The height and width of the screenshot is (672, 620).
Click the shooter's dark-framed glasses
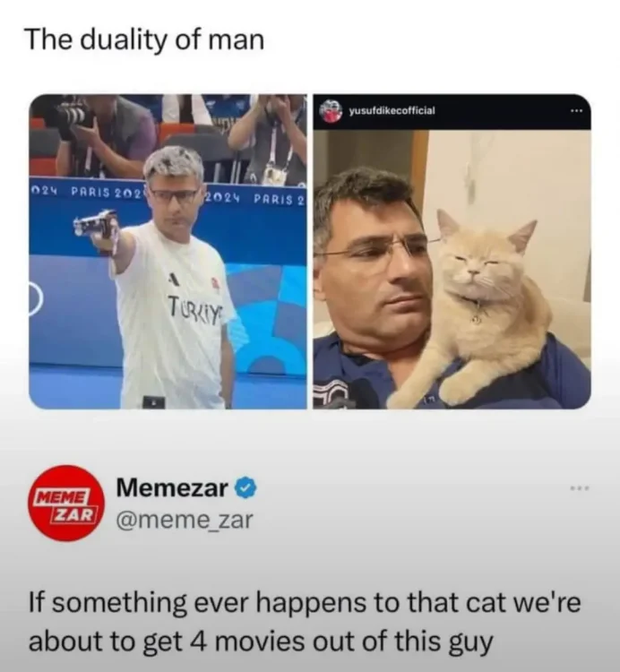click(174, 196)
